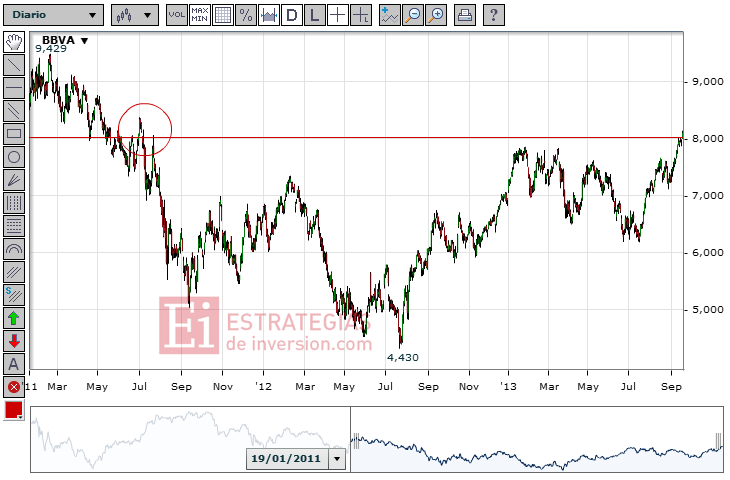This screenshot has width=730, height=480.
Task: Click the selected range in overview chart
Action: point(537,440)
